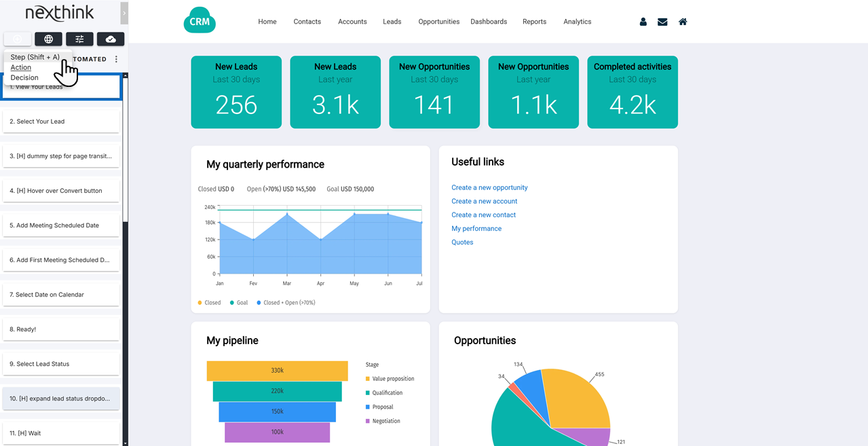
Task: Toggle the 'Closed' series in chart legend
Action: (209, 303)
